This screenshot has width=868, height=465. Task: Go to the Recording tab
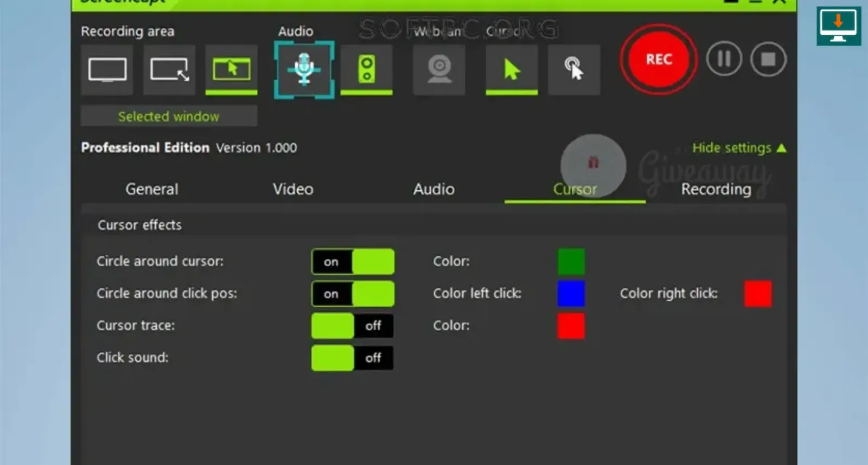(x=716, y=189)
